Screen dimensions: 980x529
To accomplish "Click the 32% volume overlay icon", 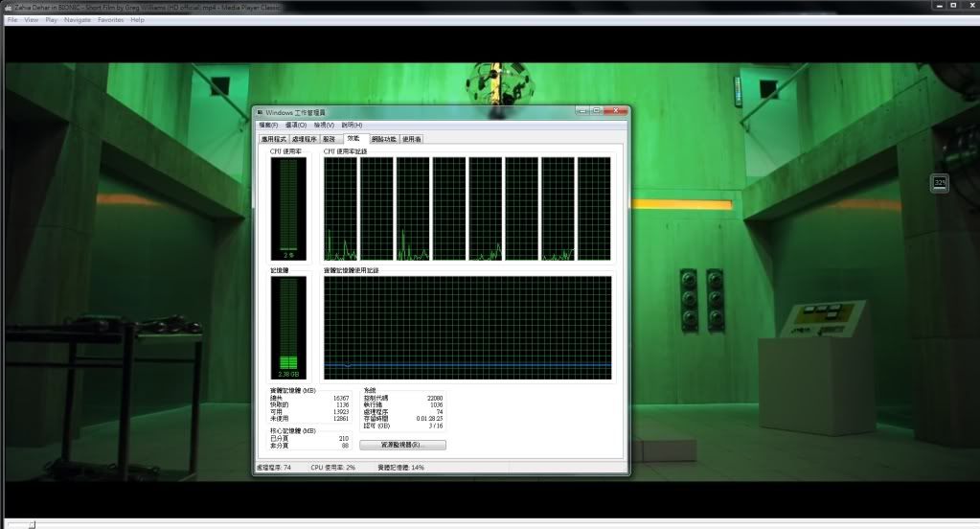I will click(940, 182).
